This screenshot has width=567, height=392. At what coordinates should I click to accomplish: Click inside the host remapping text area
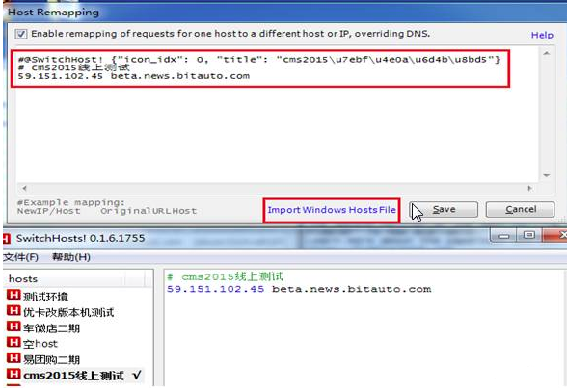[x=278, y=116]
